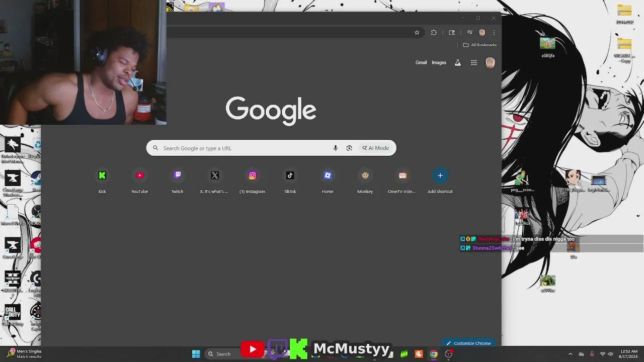
Task: Select Call of Duty desktop icon
Action: click(13, 315)
